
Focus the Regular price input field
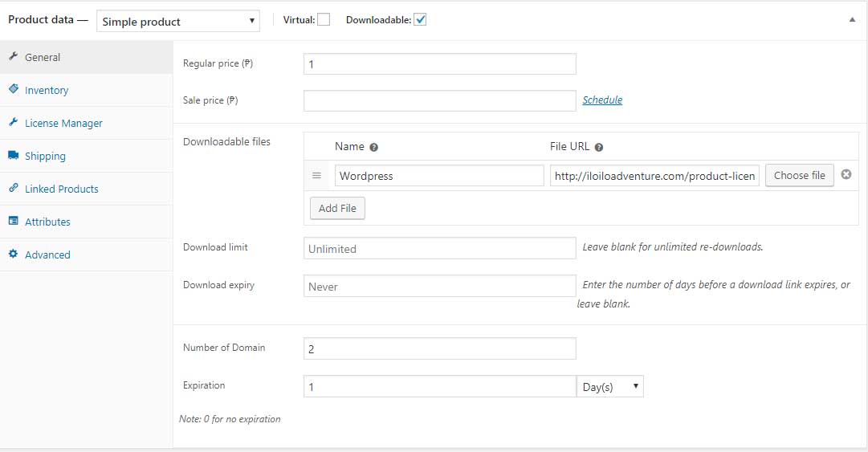pos(439,64)
